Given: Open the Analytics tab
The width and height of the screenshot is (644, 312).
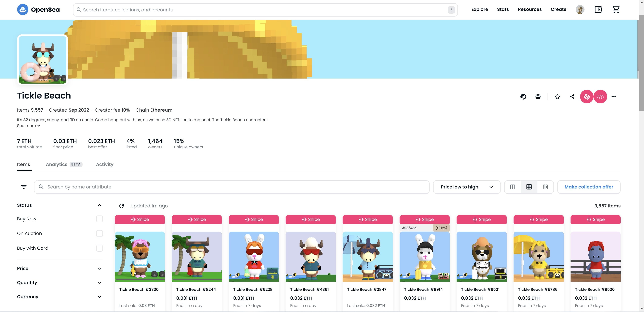Looking at the screenshot, I should click(56, 164).
